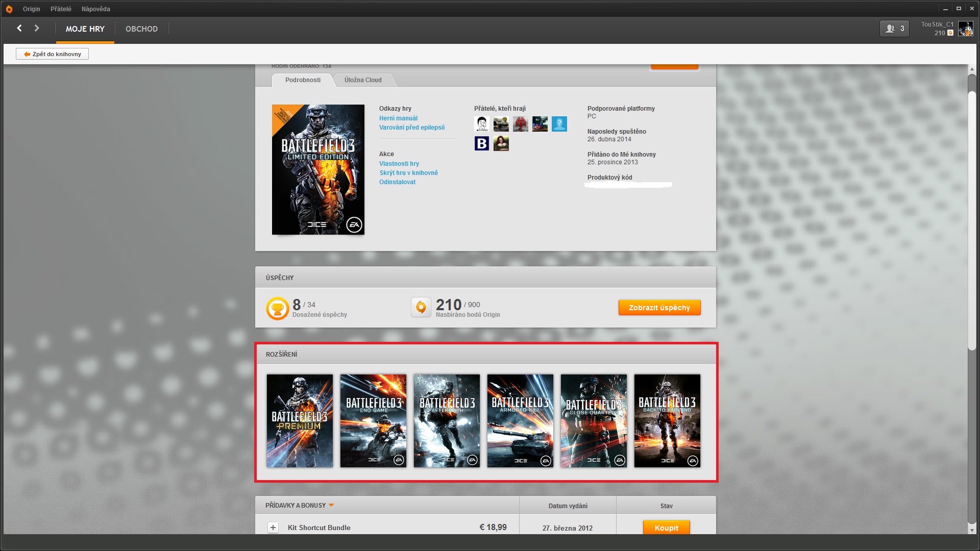Click the scrollbar up arrow
980x551 pixels.
pyautogui.click(x=972, y=69)
